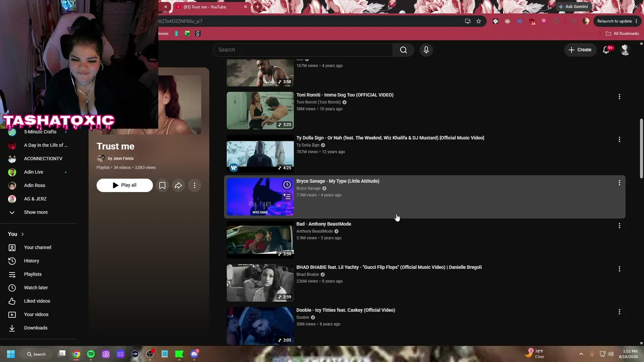Viewport: 644px width, 362px height.
Task: Open Spotify from the taskbar
Action: [91, 354]
